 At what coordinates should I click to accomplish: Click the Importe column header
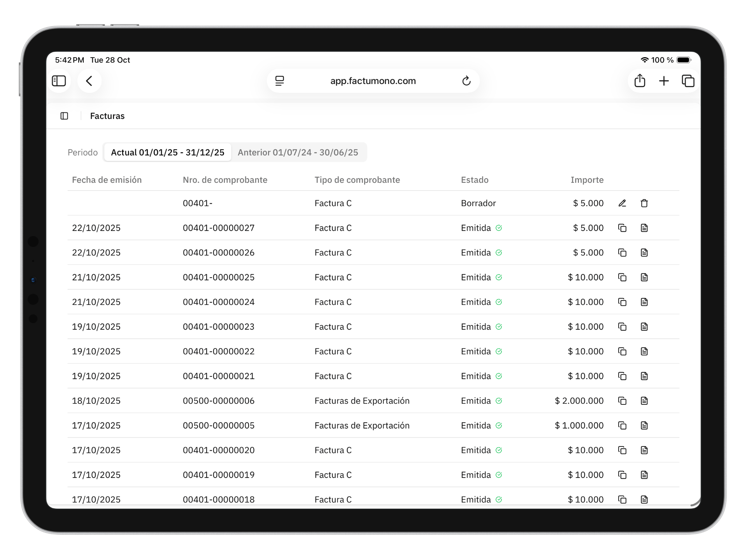tap(587, 180)
